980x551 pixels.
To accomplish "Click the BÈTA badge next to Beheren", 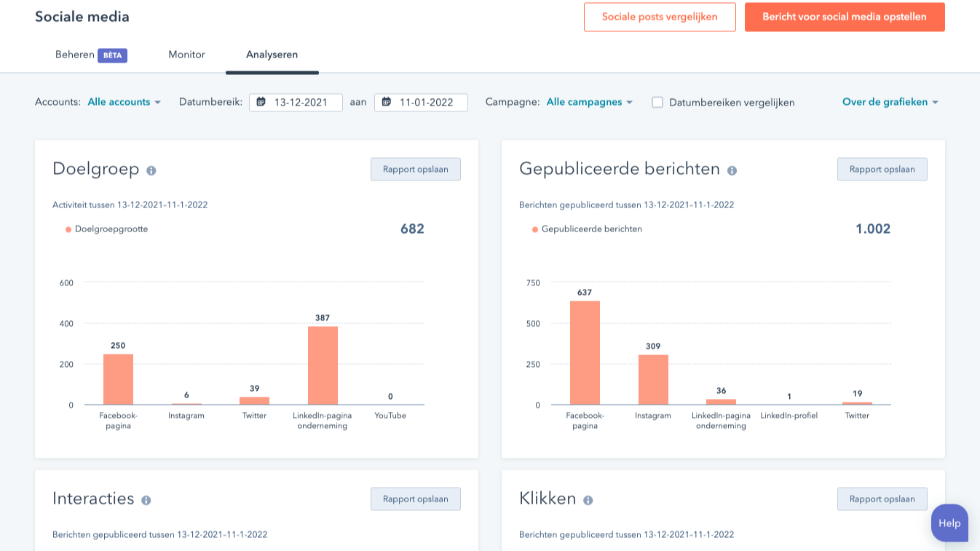I will pyautogui.click(x=113, y=54).
